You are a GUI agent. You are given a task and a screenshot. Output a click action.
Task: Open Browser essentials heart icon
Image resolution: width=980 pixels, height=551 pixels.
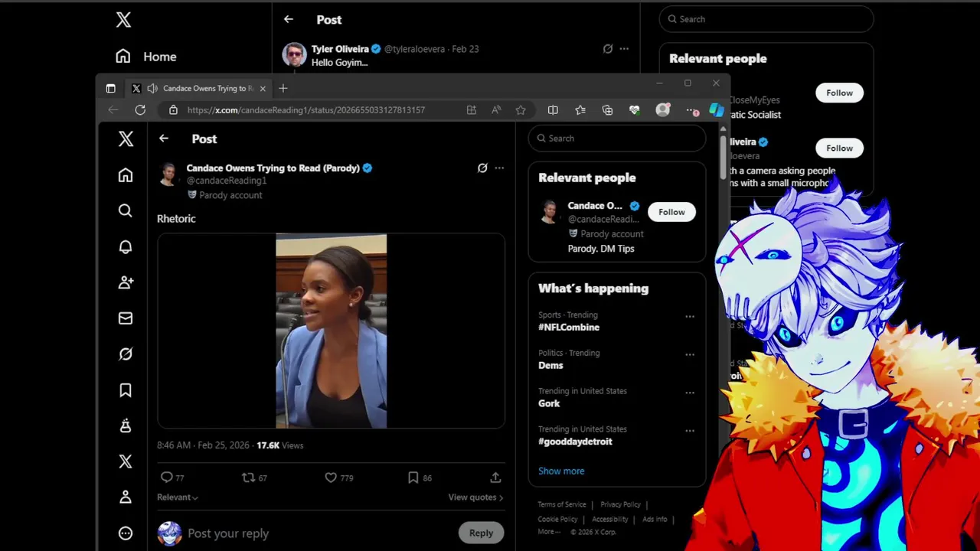coord(635,110)
